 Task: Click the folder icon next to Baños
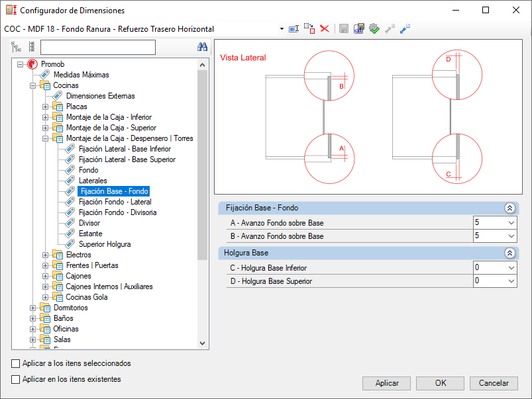[x=45, y=318]
